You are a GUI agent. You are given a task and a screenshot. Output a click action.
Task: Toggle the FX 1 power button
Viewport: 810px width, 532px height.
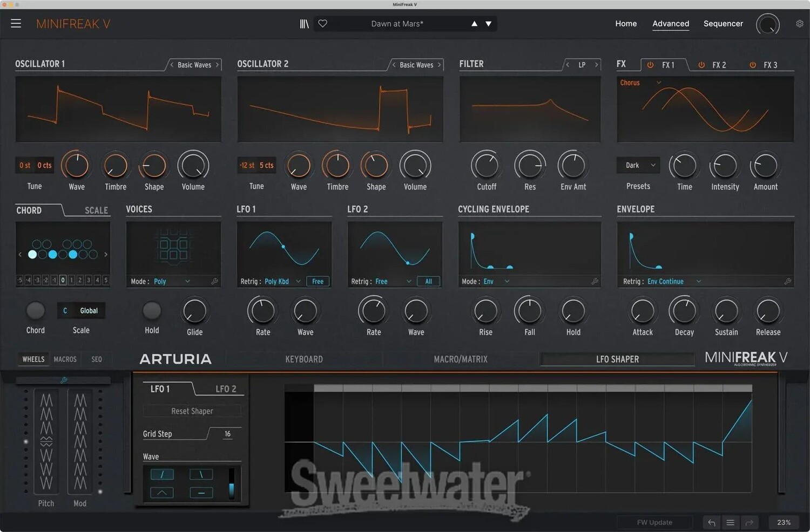650,65
